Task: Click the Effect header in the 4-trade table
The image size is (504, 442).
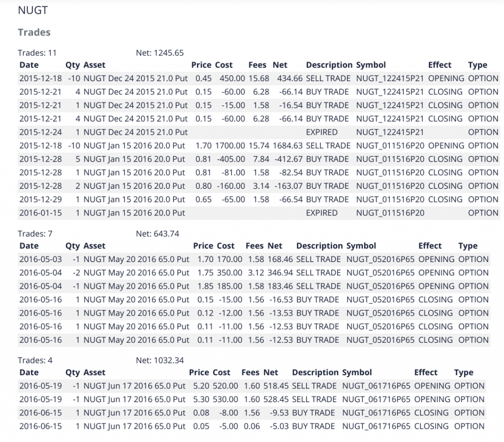Action: point(426,372)
